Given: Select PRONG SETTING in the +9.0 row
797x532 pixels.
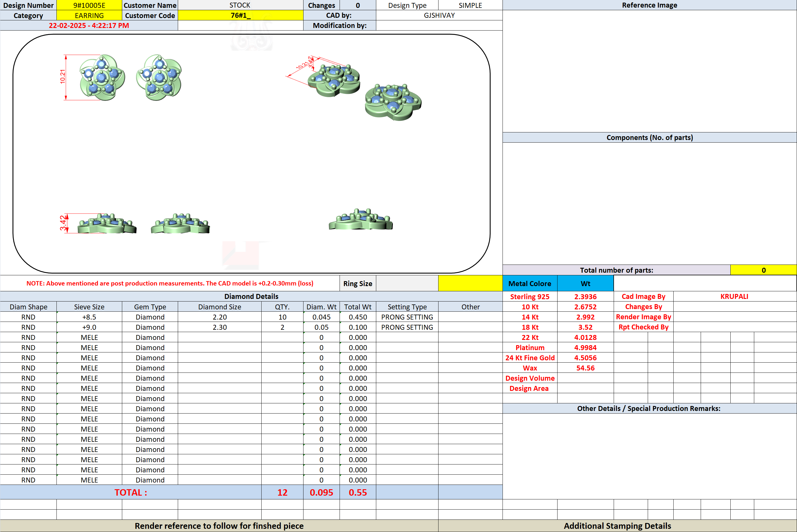Looking at the screenshot, I should tap(407, 327).
